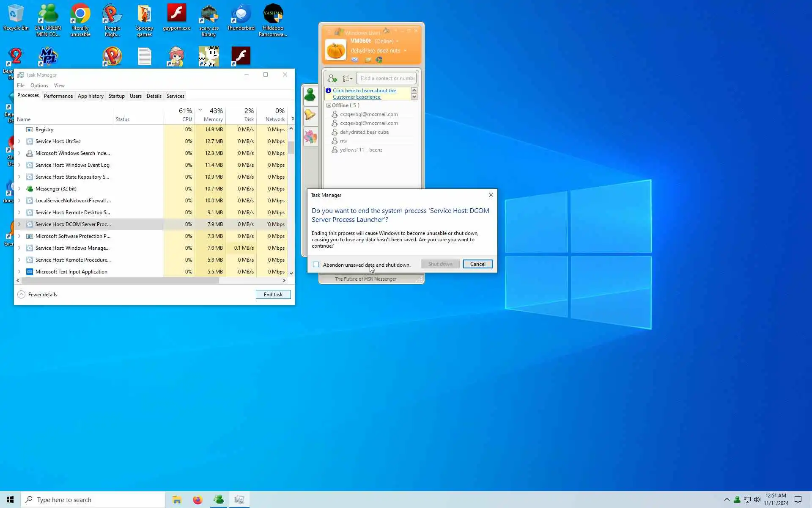
Task: Click the Messenger icon in the taskbar
Action: [x=219, y=500]
